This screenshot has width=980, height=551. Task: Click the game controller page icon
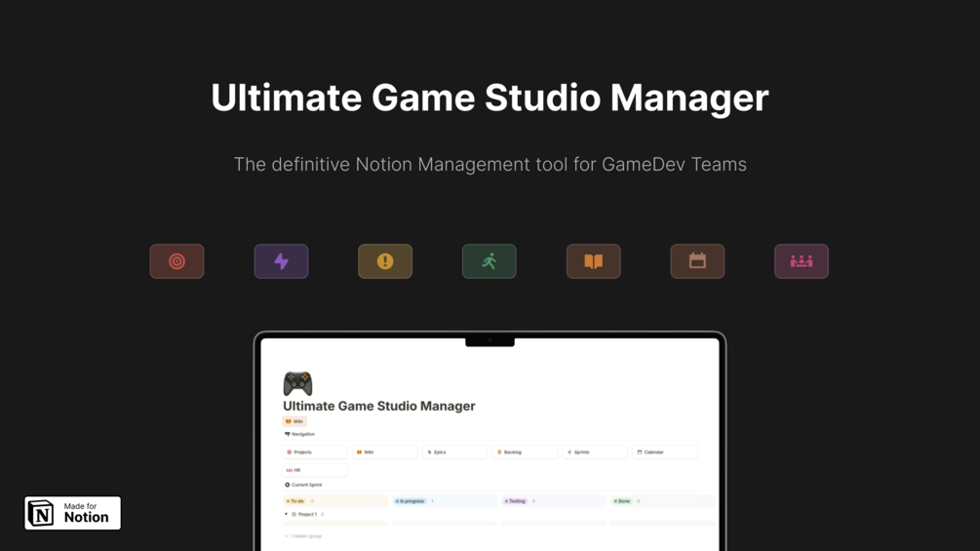point(297,383)
